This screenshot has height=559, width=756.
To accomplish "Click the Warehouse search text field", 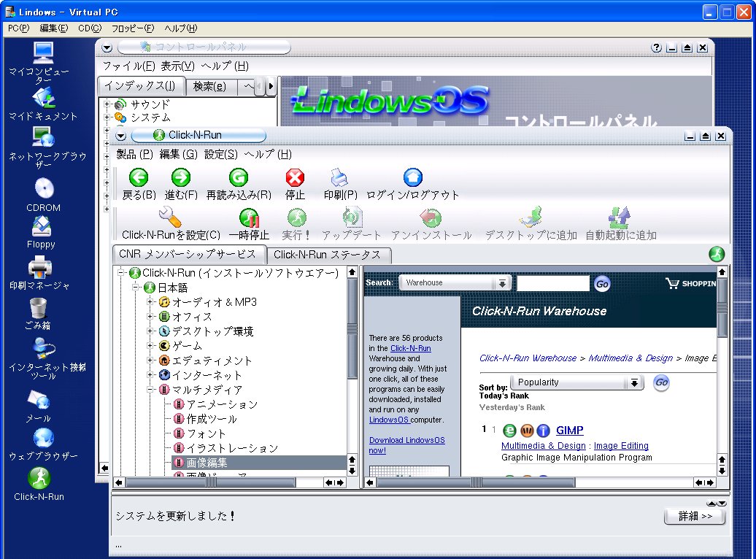I will click(553, 283).
